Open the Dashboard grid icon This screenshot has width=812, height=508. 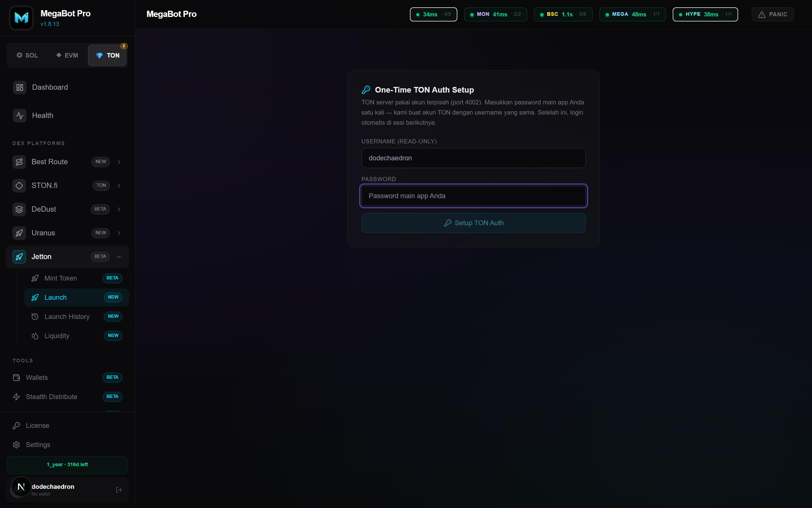pyautogui.click(x=20, y=87)
